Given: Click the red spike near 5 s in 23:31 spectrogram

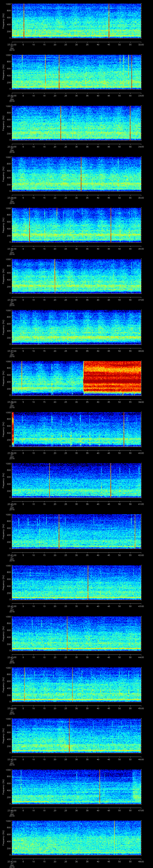Looking at the screenshot, I should coord(24,21).
